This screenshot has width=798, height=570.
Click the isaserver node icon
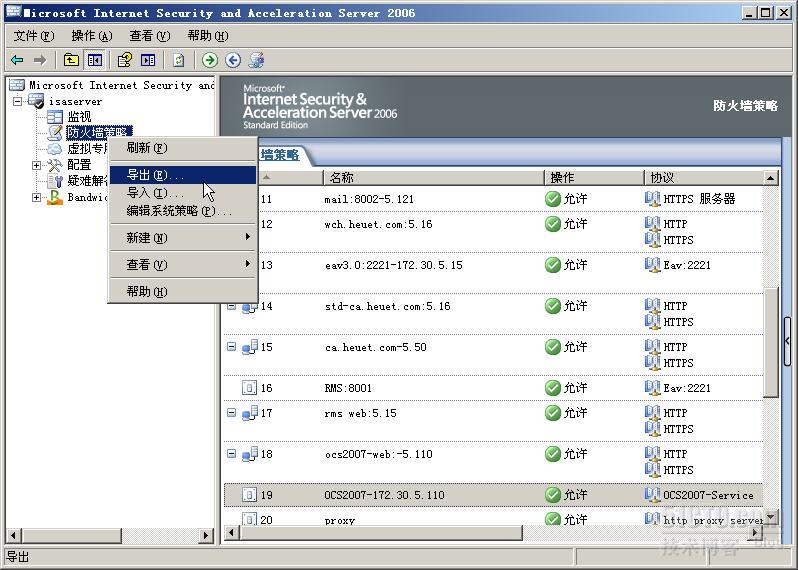[x=36, y=101]
